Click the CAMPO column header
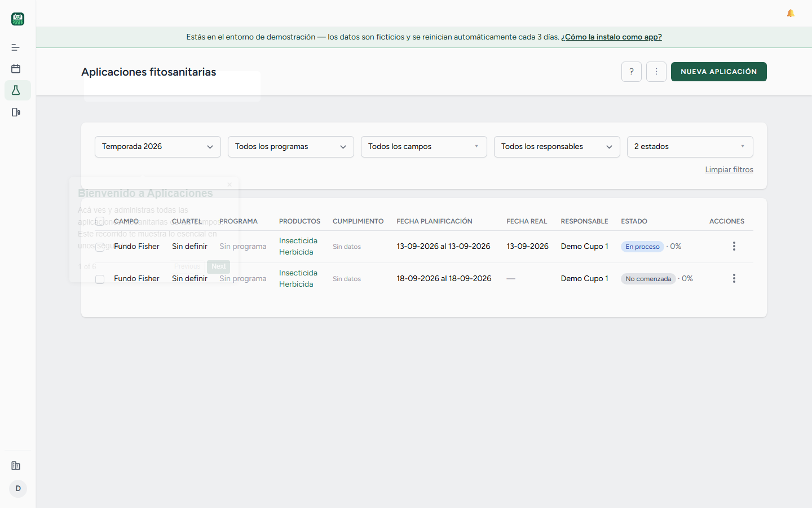812x508 pixels. click(126, 221)
